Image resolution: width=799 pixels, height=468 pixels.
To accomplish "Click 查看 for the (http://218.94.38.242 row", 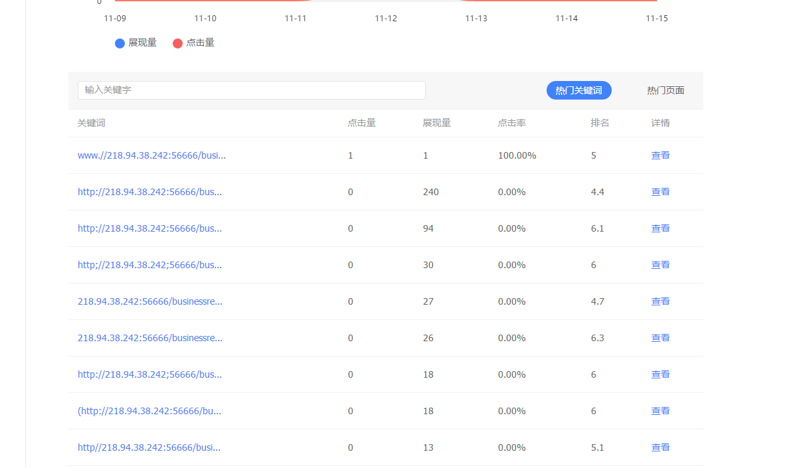I will pos(660,411).
